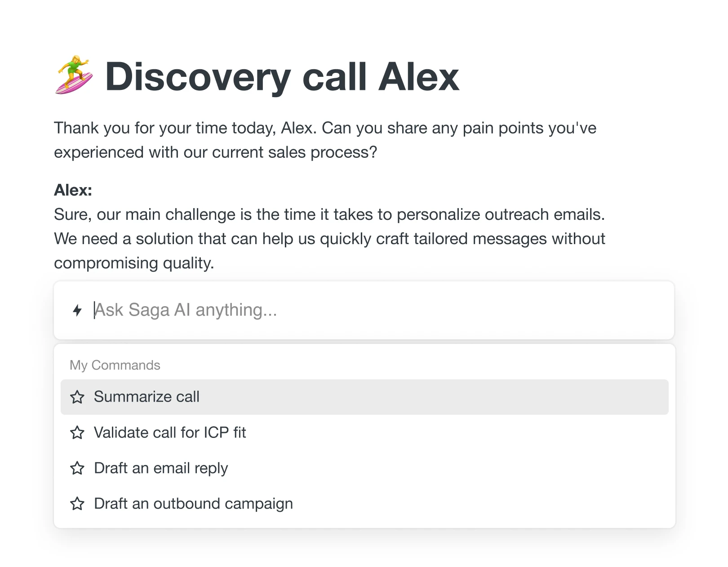The image size is (728, 567).
Task: Click the star beside Draft an email reply
Action: (77, 468)
